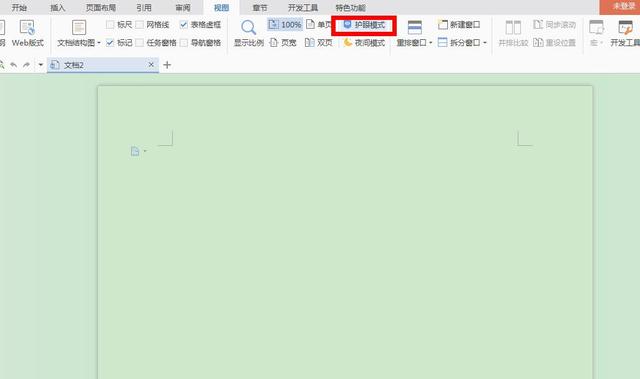
Task: Open the 开发工具 ribbon tab
Action: (x=303, y=7)
